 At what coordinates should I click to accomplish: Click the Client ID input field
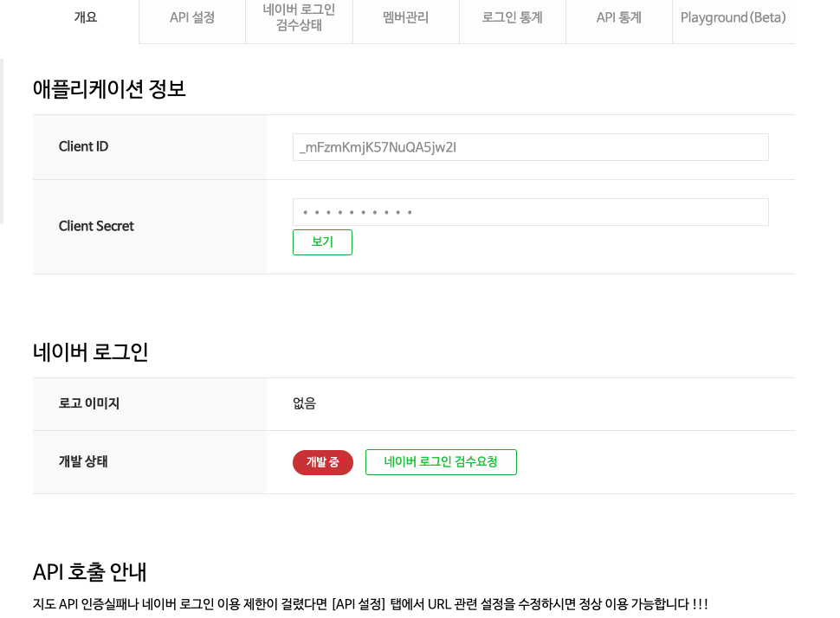530,147
